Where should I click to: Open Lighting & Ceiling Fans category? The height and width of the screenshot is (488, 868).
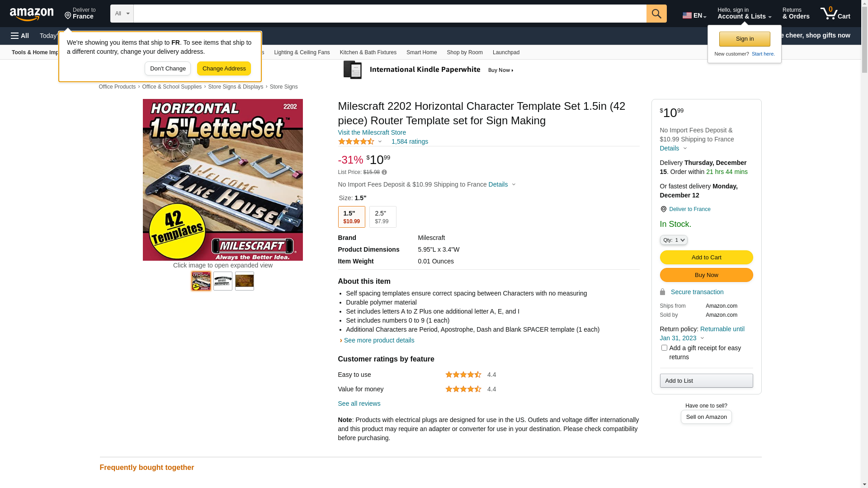(x=302, y=52)
